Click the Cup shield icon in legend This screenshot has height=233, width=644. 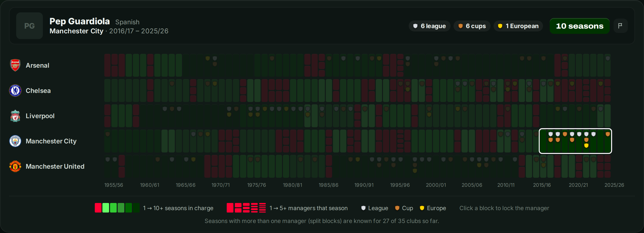[397, 208]
